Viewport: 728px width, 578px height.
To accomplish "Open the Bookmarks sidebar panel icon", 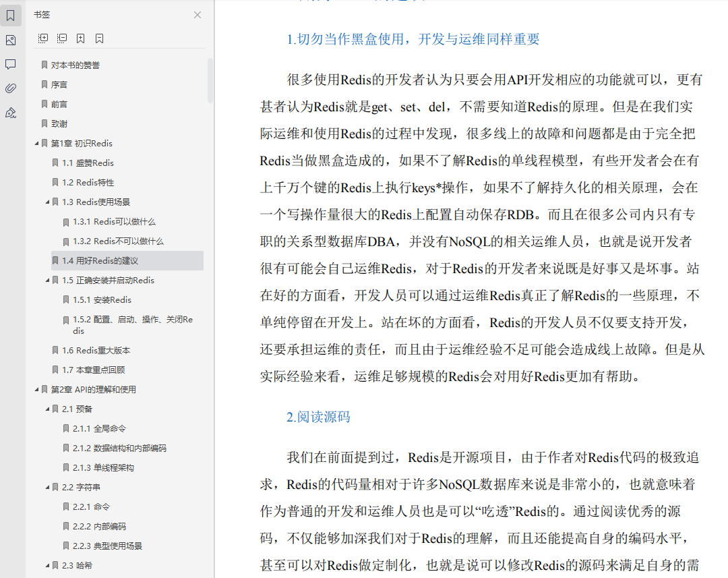I will tap(11, 16).
